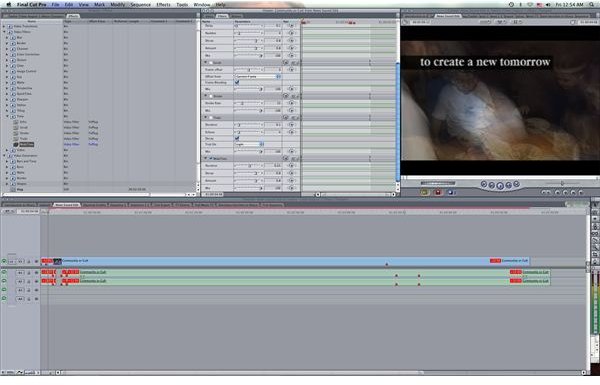
Task: Toggle Auto Select on track V1
Action: tap(36, 261)
